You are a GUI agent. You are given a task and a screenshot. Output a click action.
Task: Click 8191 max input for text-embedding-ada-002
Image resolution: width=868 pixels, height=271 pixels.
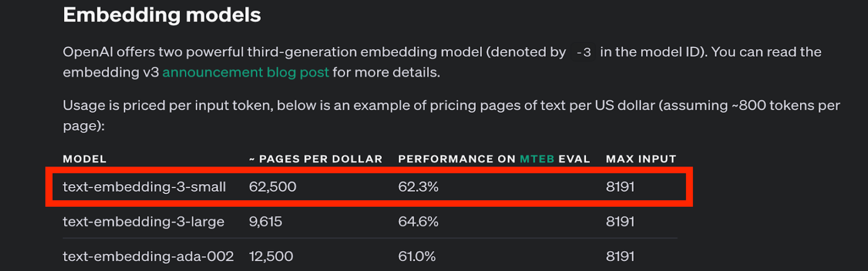point(620,256)
